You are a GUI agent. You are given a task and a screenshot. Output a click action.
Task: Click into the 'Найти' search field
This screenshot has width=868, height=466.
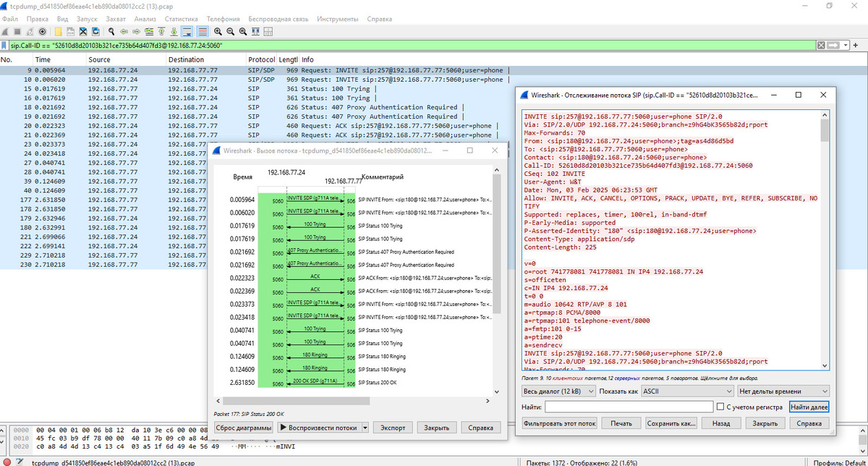pyautogui.click(x=628, y=407)
